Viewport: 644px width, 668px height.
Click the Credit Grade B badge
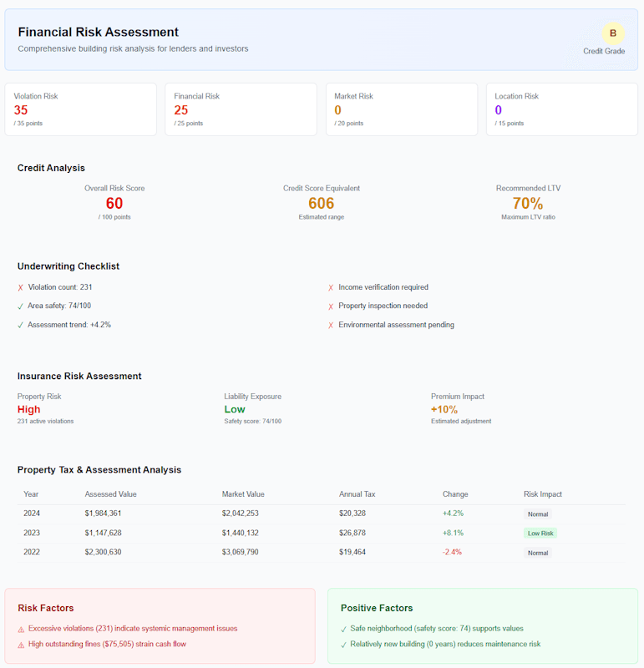pyautogui.click(x=612, y=34)
